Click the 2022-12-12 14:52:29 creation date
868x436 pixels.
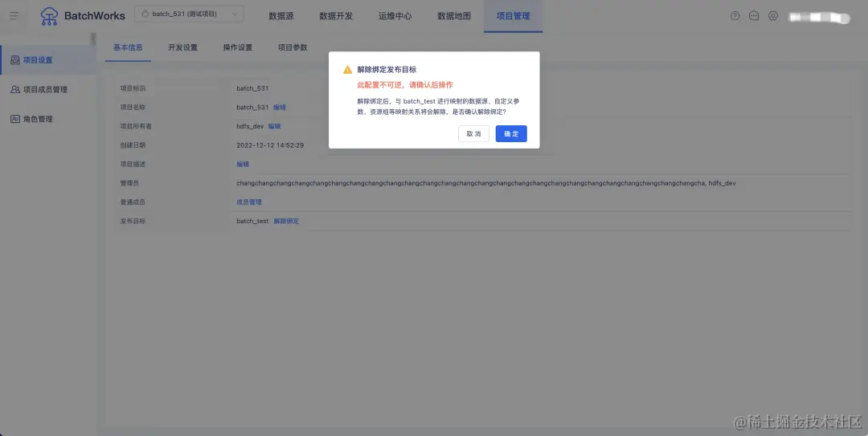click(x=270, y=145)
